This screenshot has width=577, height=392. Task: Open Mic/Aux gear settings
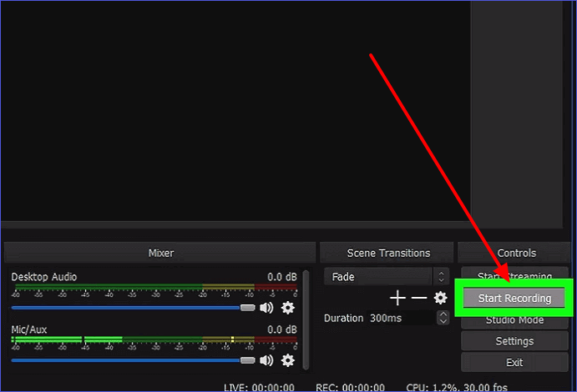[288, 360]
